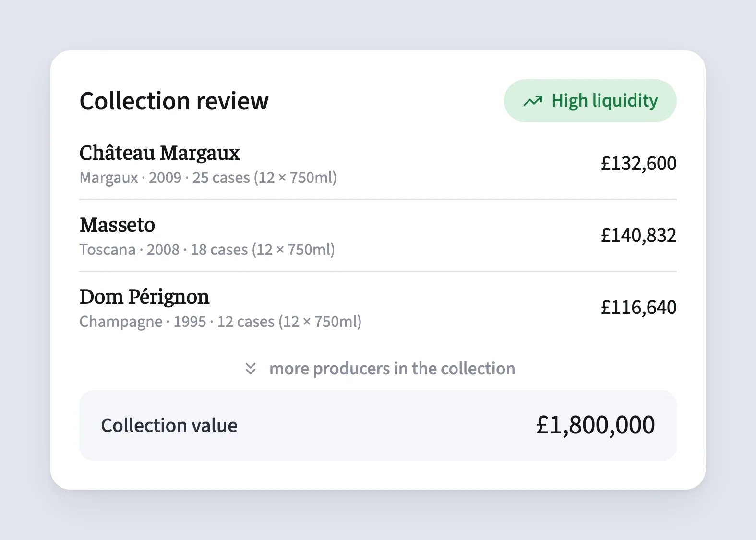
Task: Expand more producers in the collection
Action: 392,369
